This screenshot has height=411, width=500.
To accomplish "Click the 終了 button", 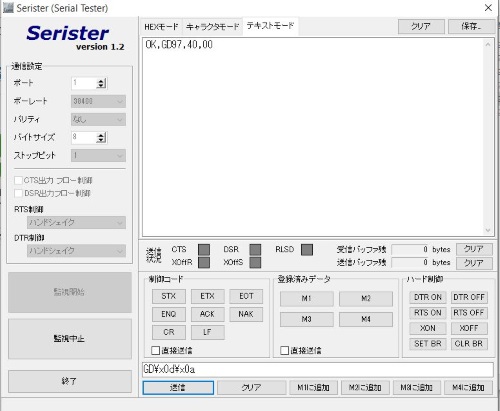I will (x=70, y=381).
